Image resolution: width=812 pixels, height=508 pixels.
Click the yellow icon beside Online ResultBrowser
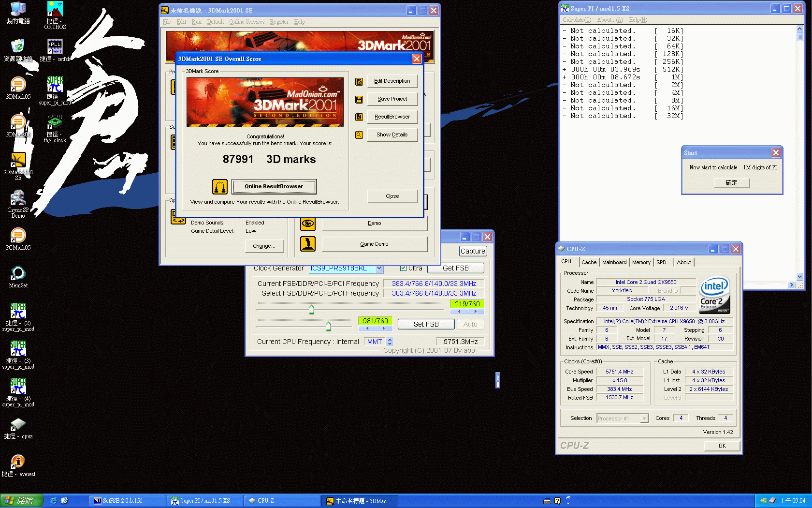[220, 186]
